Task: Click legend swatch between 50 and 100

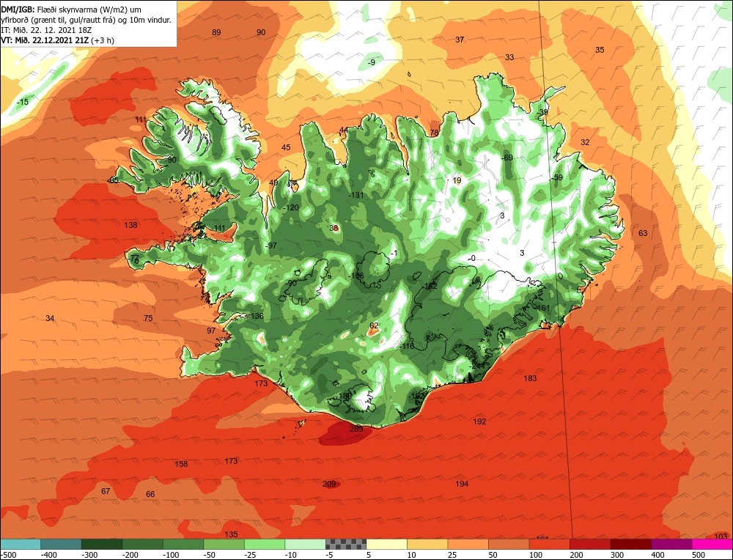Action: [x=509, y=544]
